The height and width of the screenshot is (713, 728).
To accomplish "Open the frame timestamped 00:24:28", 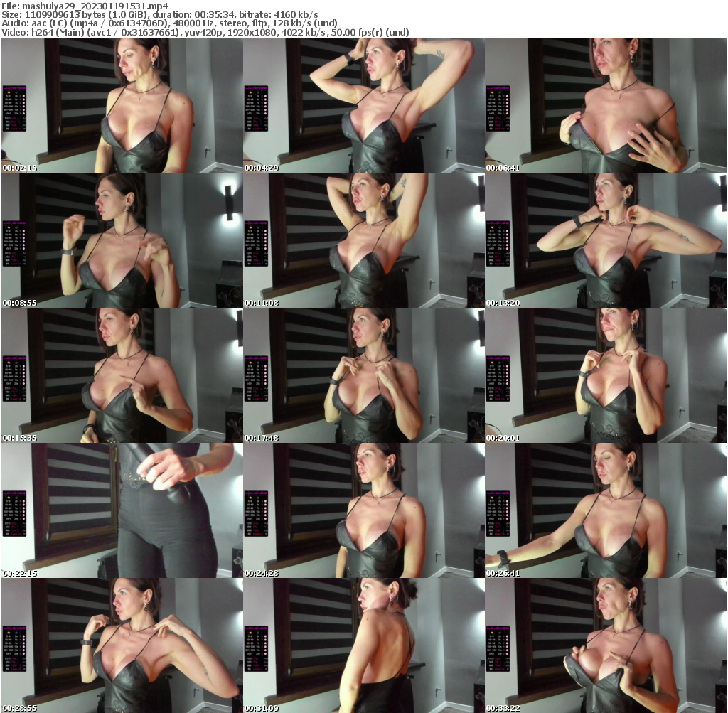I will click(x=363, y=510).
